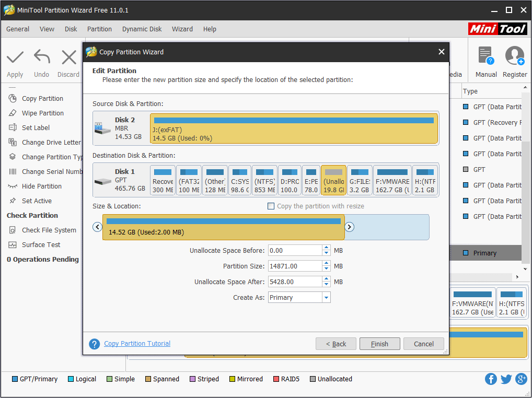Viewport: 532px width, 398px height.
Task: Click the partition size bar handle
Action: pyautogui.click(x=224, y=227)
